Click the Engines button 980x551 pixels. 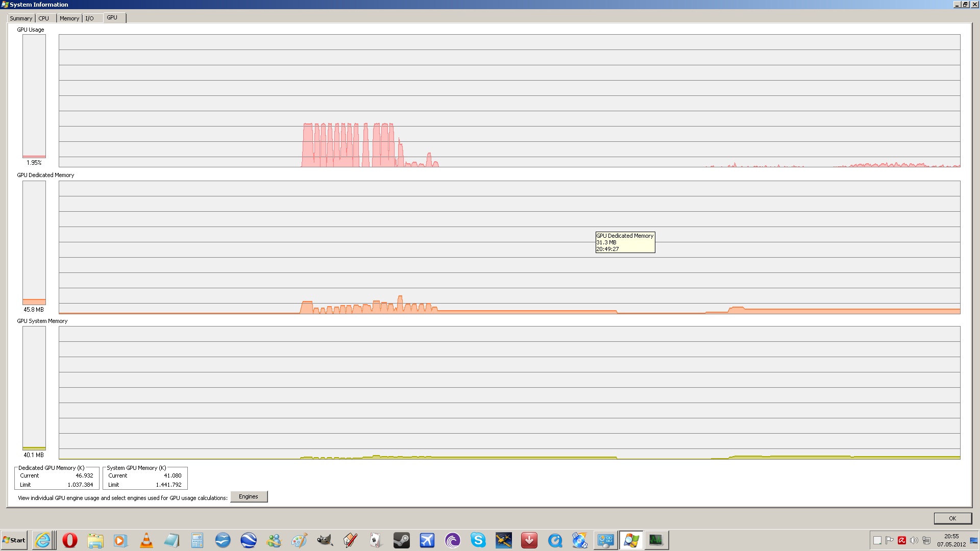coord(249,497)
